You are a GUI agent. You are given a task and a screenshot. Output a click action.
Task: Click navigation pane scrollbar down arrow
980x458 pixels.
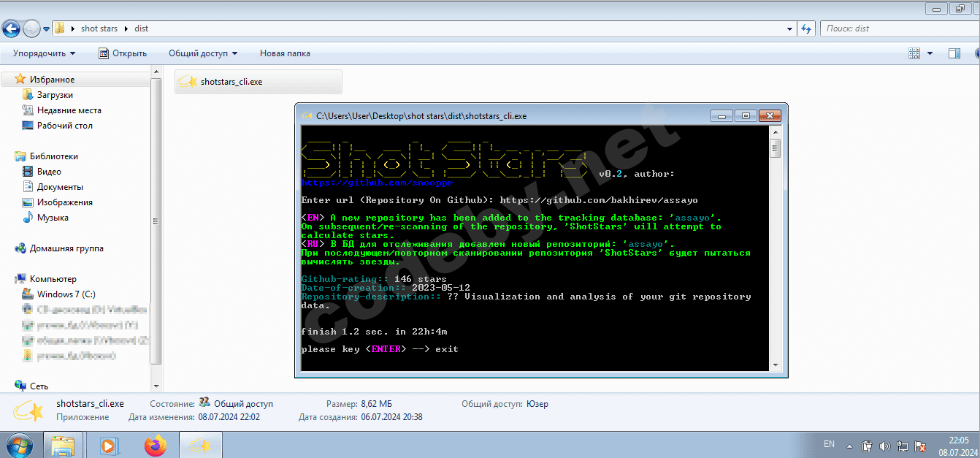(156, 385)
